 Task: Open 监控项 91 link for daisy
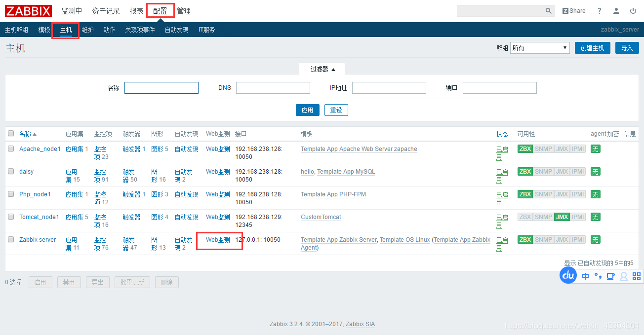click(x=100, y=176)
